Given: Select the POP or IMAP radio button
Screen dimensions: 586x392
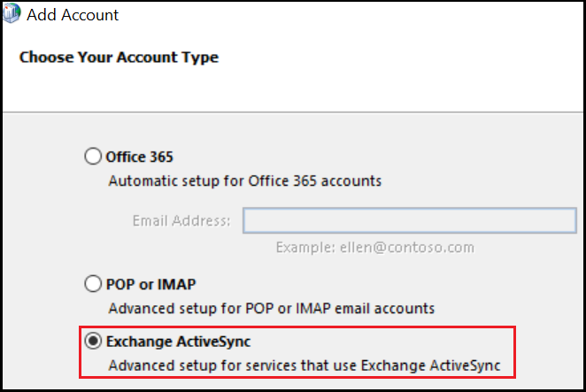Looking at the screenshot, I should [93, 284].
